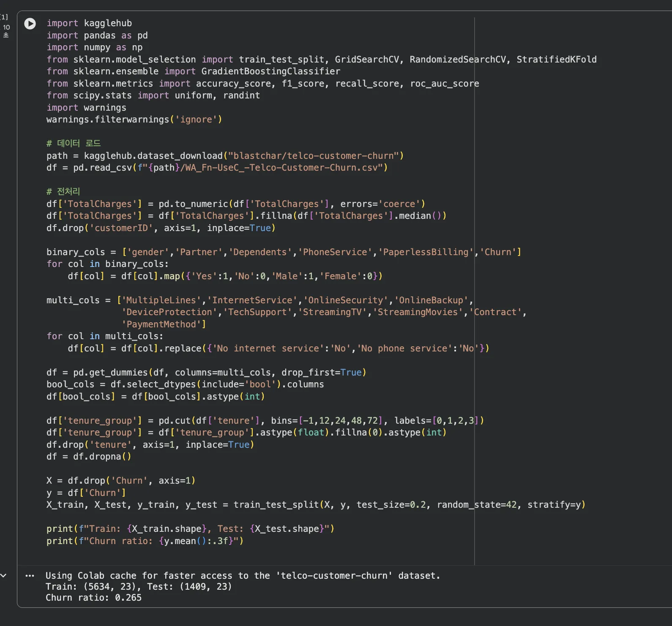Click the '# 데이터 로드' comment line
This screenshot has width=672, height=626.
click(x=74, y=144)
